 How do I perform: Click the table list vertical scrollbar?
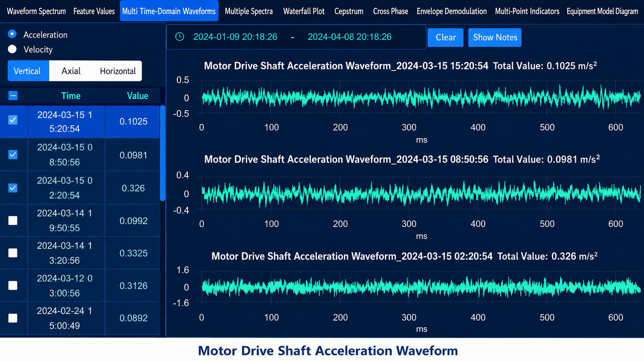(x=163, y=153)
